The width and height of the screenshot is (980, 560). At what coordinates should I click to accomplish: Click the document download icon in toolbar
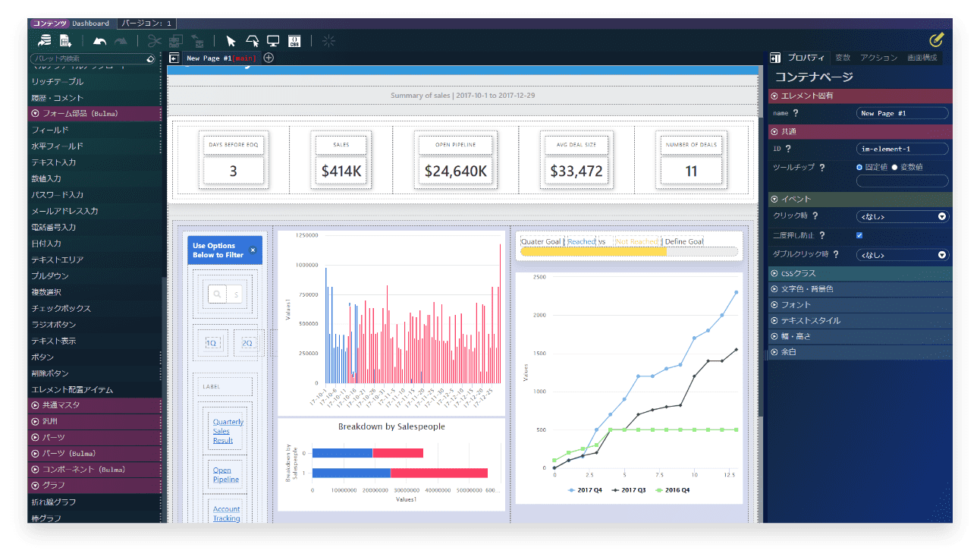[65, 41]
